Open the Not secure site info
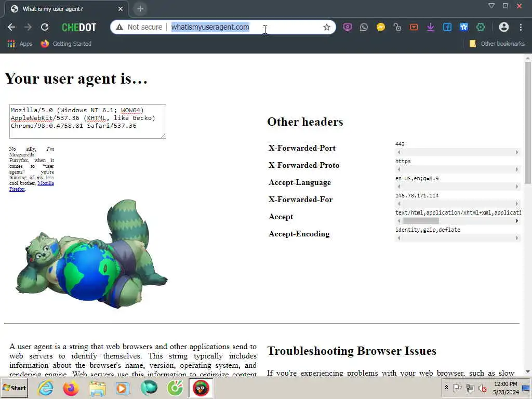This screenshot has width=532, height=399. coord(139,27)
